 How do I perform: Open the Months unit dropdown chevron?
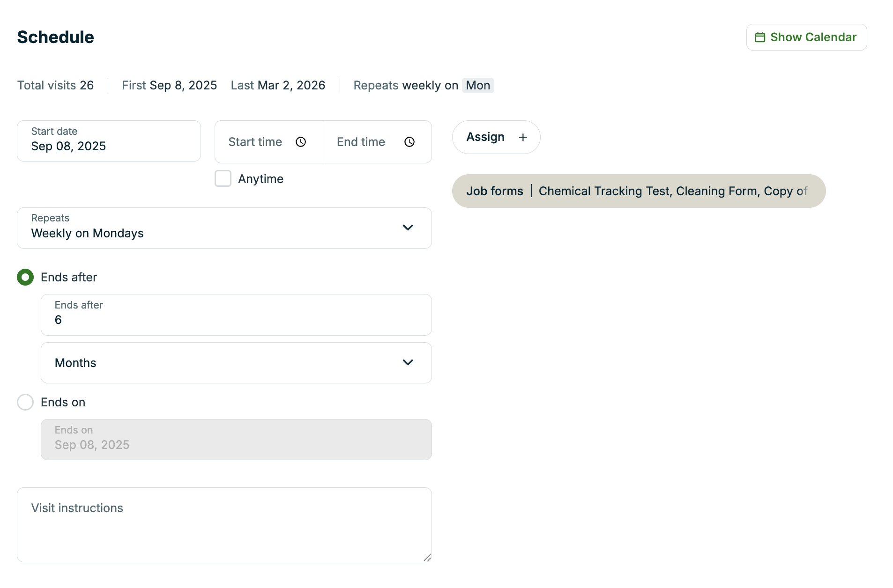point(408,363)
